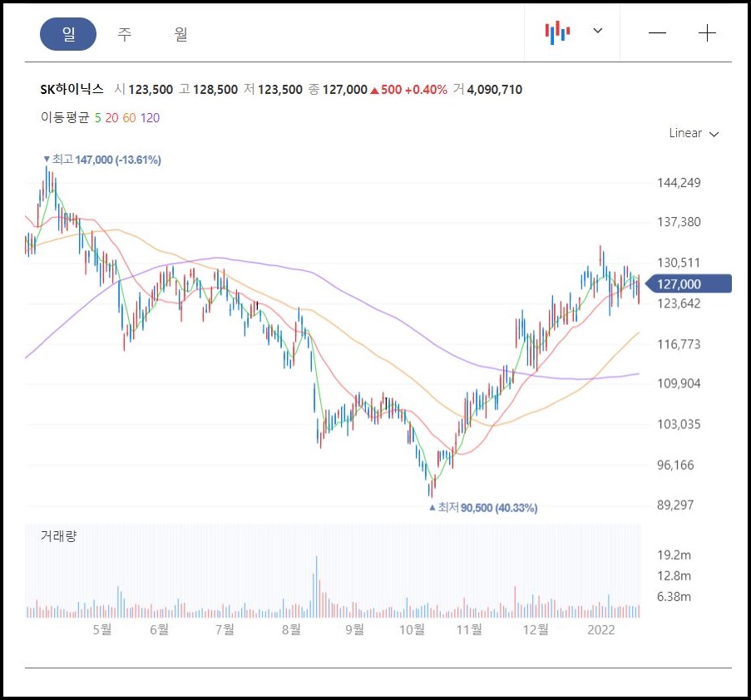Click the 12월 axis label

point(536,629)
